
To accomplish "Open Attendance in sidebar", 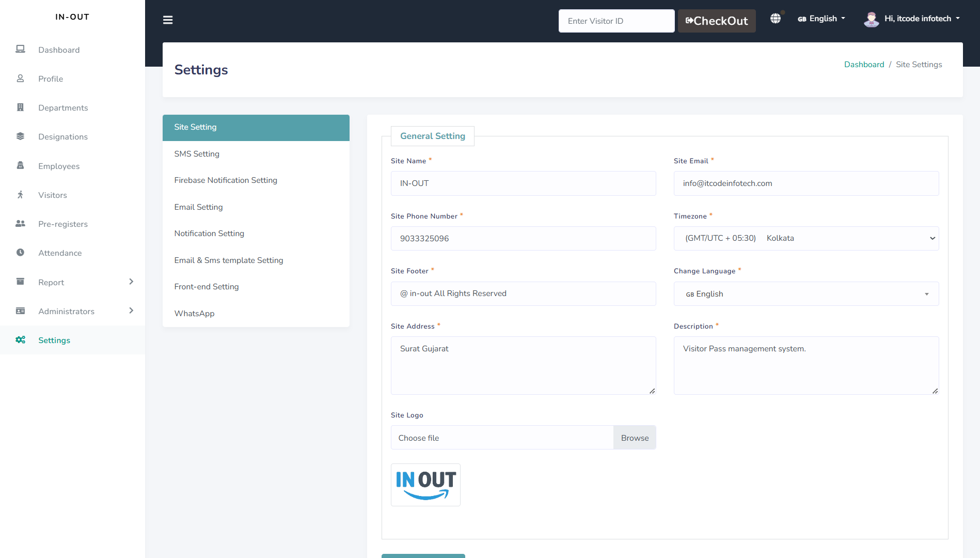I will [72, 253].
